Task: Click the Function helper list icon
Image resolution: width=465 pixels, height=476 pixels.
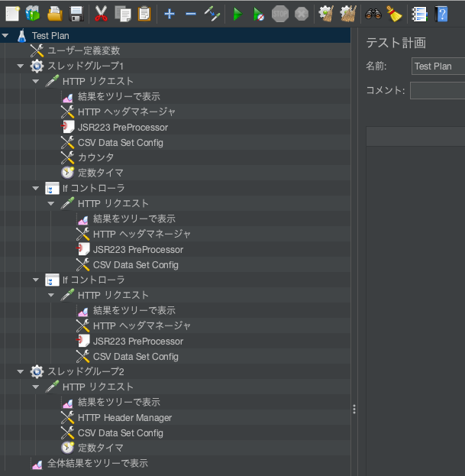Action: point(420,15)
